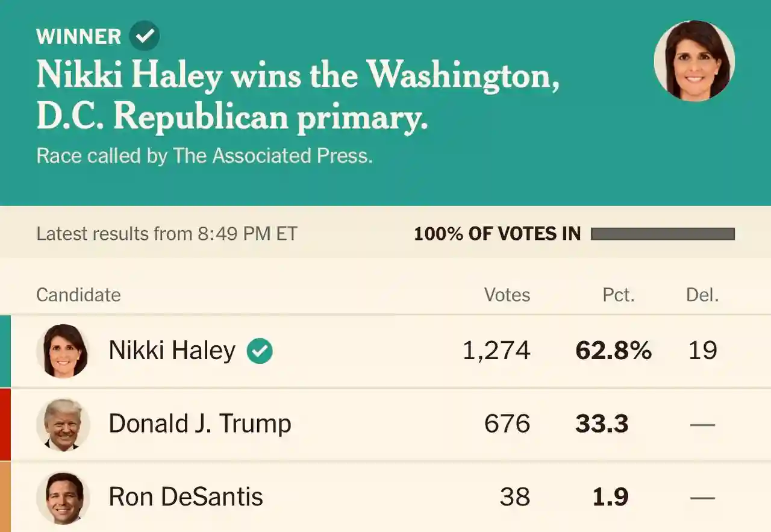The height and width of the screenshot is (532, 771).
Task: Click the winner checkmark icon in header
Action: coord(145,36)
